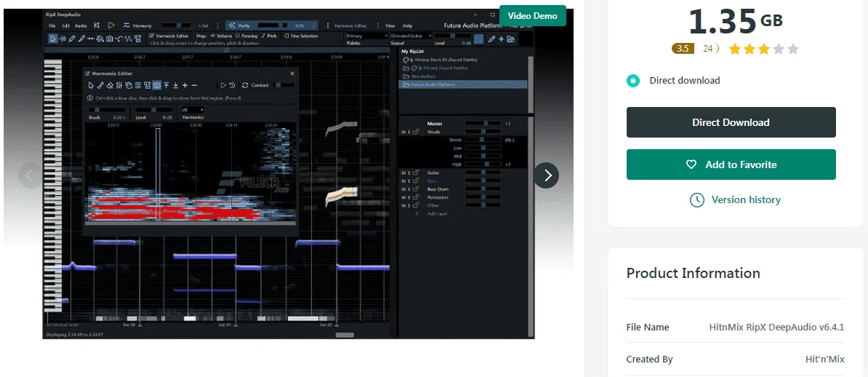Select the arrow pointer tool in main toolbar
The width and height of the screenshot is (868, 377).
click(52, 39)
